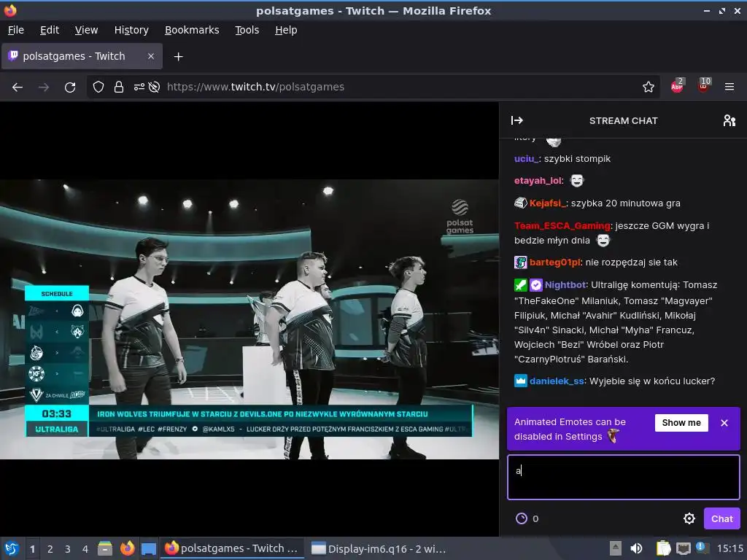This screenshot has height=560, width=747.
Task: Launch file manager from taskbar
Action: click(105, 548)
